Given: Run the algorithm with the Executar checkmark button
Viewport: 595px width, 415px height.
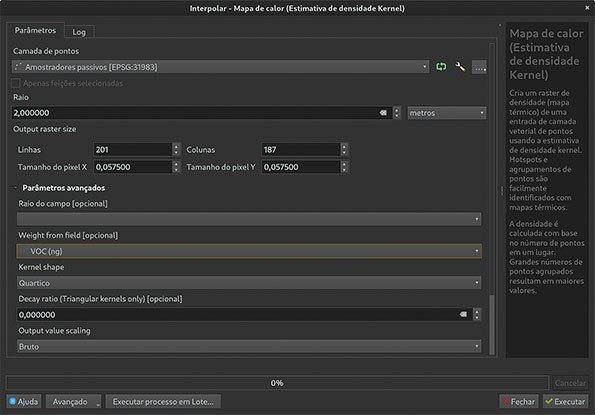Looking at the screenshot, I should click(565, 401).
